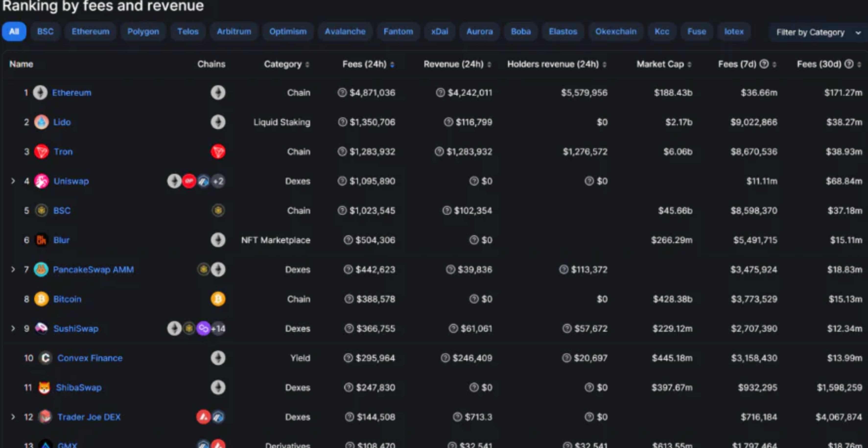Select the Arbitrum chain filter tab
The image size is (868, 448).
click(234, 32)
